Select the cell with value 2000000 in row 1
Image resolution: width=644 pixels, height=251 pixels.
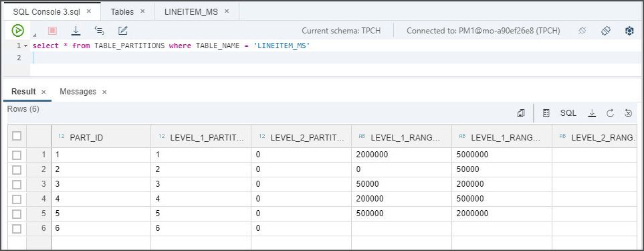pyautogui.click(x=401, y=155)
